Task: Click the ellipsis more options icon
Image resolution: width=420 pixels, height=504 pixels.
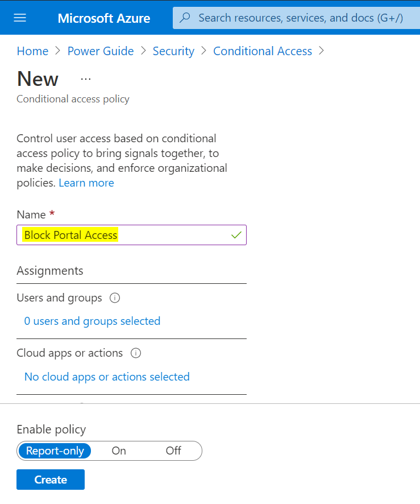Action: [x=86, y=79]
